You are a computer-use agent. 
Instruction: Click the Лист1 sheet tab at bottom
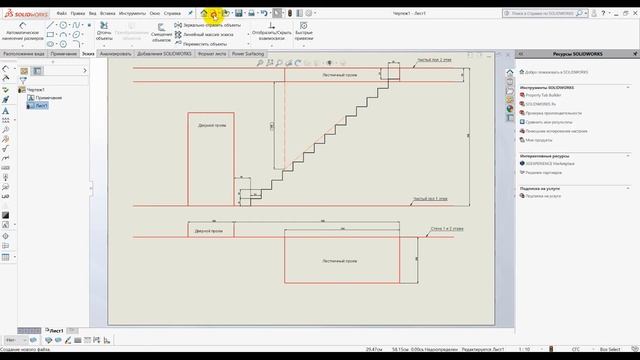pos(54,330)
